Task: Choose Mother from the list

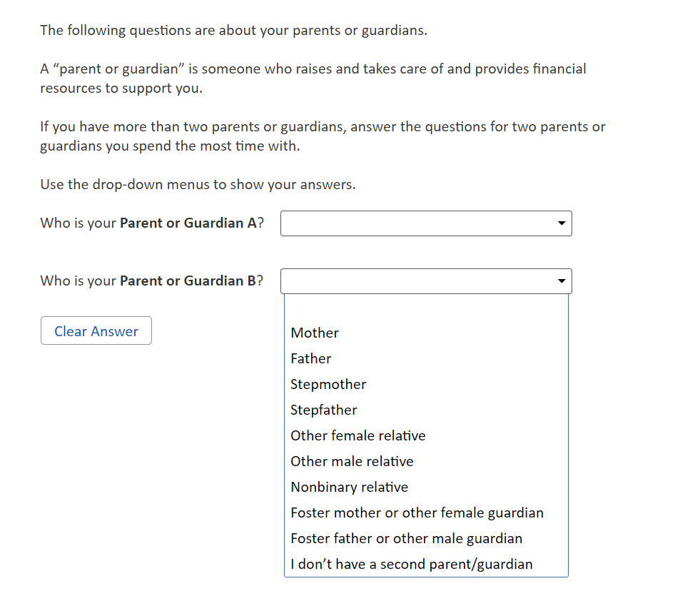Action: [x=315, y=333]
